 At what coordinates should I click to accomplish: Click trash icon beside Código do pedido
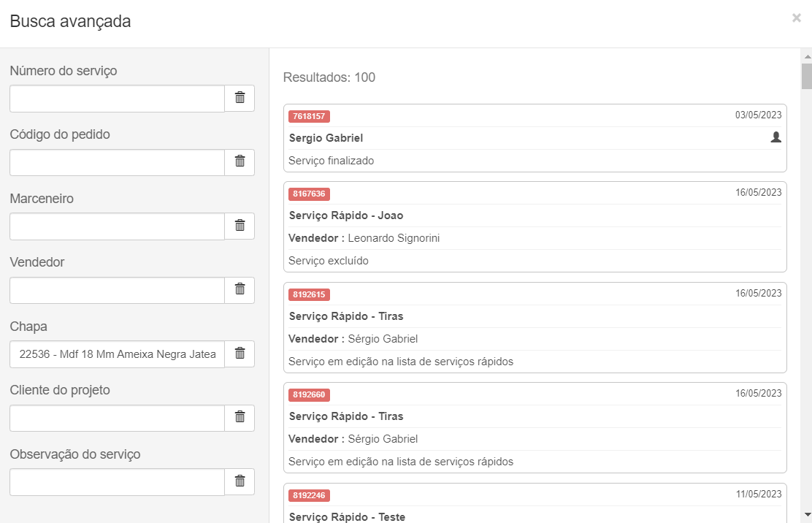[x=240, y=162]
